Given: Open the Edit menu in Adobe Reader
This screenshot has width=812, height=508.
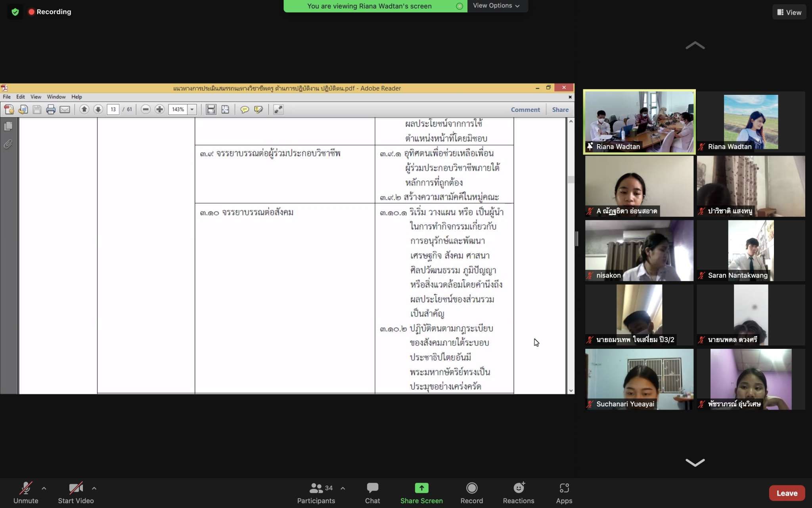Looking at the screenshot, I should [x=20, y=97].
